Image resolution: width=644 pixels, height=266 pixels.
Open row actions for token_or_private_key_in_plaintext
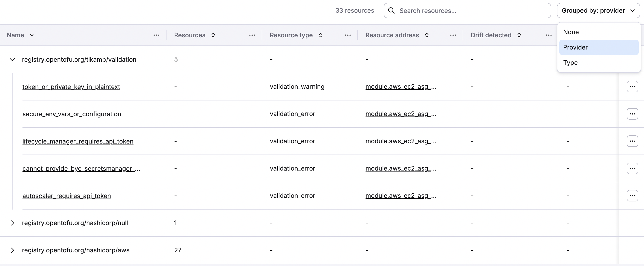pos(633,87)
